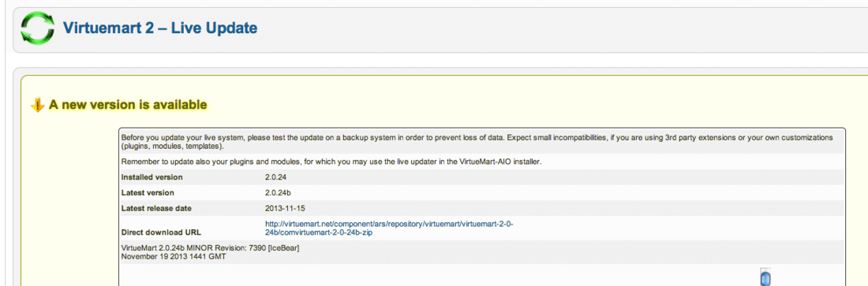Viewport: 868px width, 286px height.
Task: Click the backup system warning paragraph
Action: (x=477, y=142)
